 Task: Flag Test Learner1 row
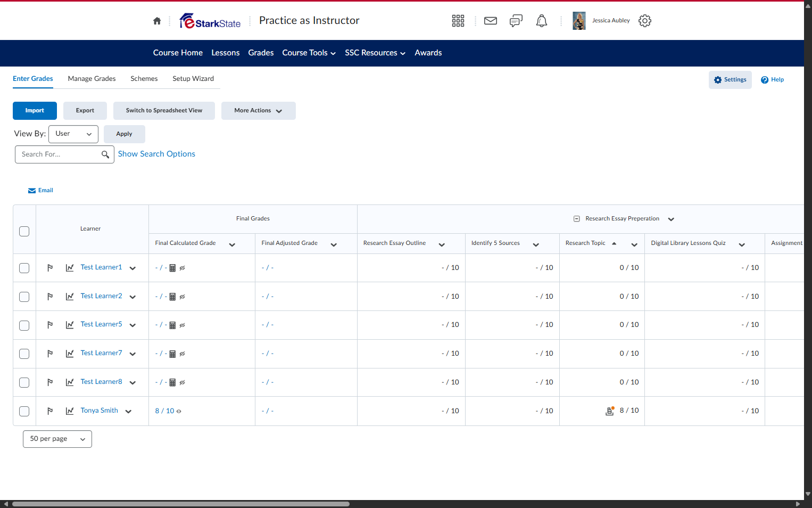point(50,268)
